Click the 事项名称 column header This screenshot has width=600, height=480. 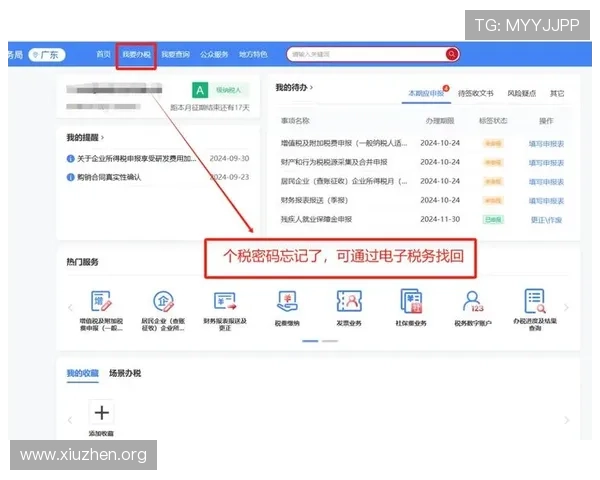pos(295,121)
